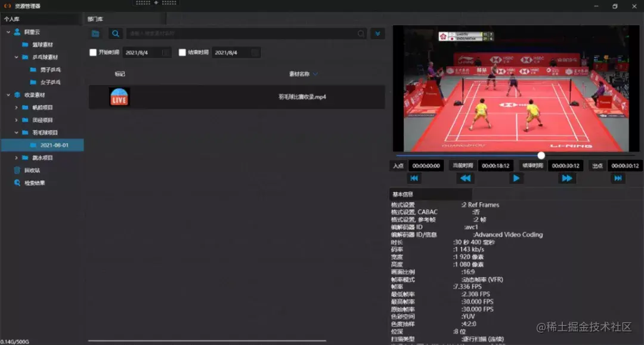Click storage usage 0.14G/500G
The image size is (644, 345).
pyautogui.click(x=15, y=341)
